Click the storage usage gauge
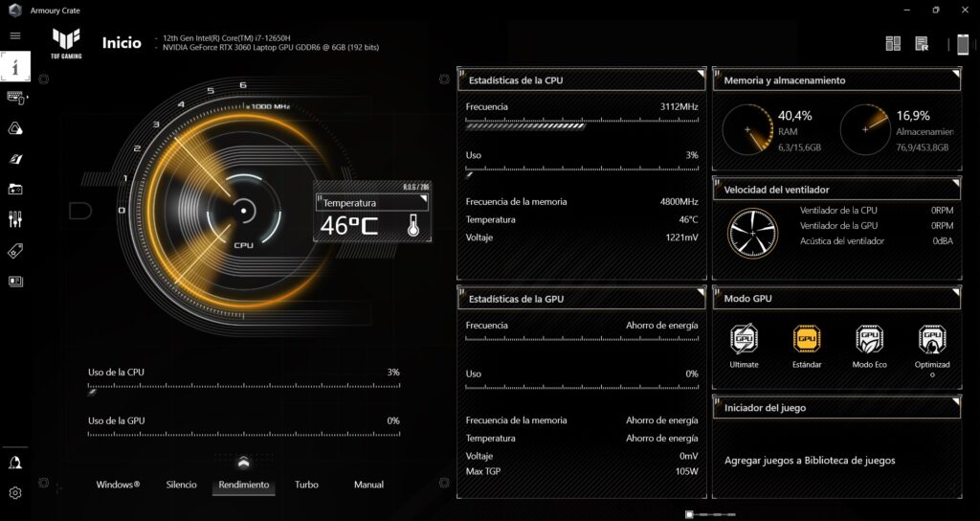The width and height of the screenshot is (980, 521). click(865, 129)
